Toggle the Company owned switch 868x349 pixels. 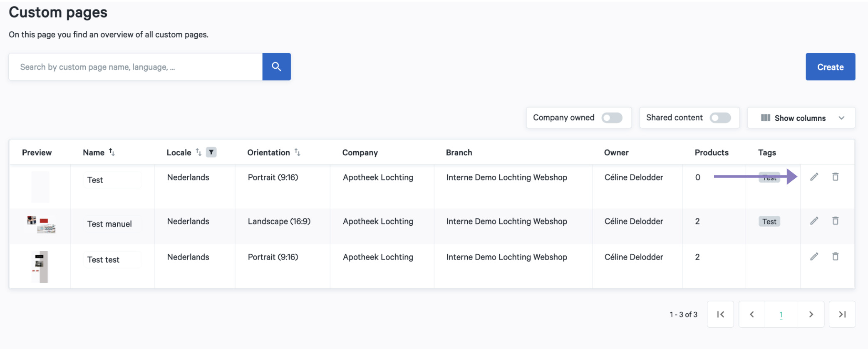tap(612, 118)
